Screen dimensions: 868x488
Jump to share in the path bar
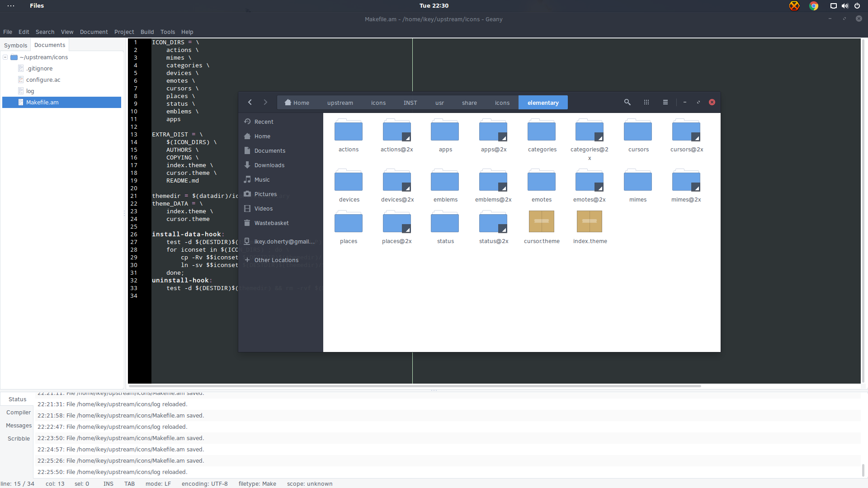tap(469, 103)
